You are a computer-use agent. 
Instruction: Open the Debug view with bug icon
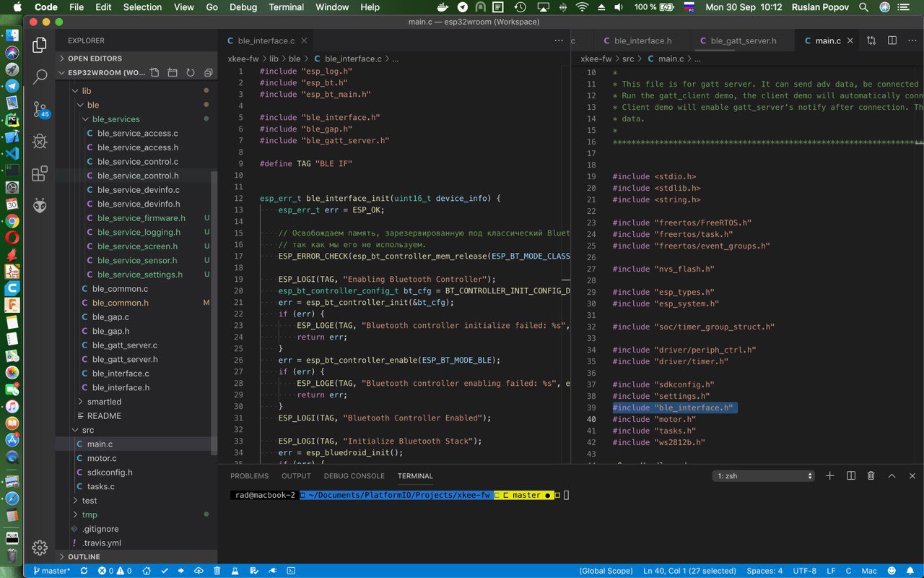click(40, 141)
